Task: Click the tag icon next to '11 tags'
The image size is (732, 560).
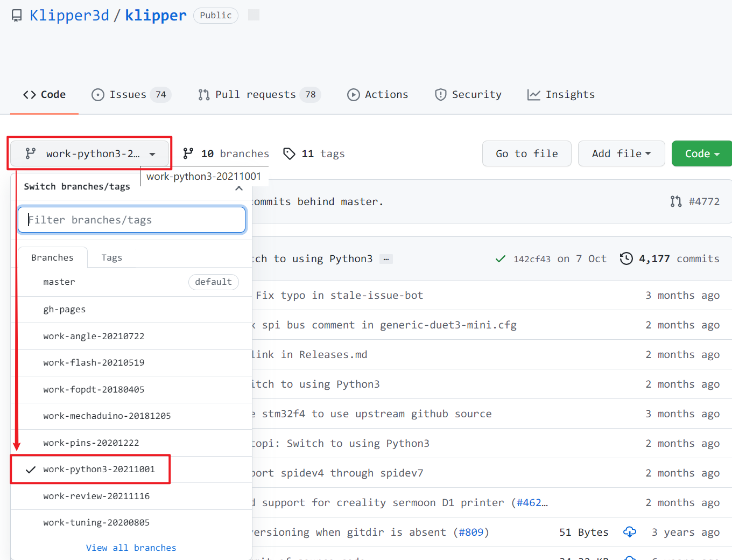Action: pos(290,154)
